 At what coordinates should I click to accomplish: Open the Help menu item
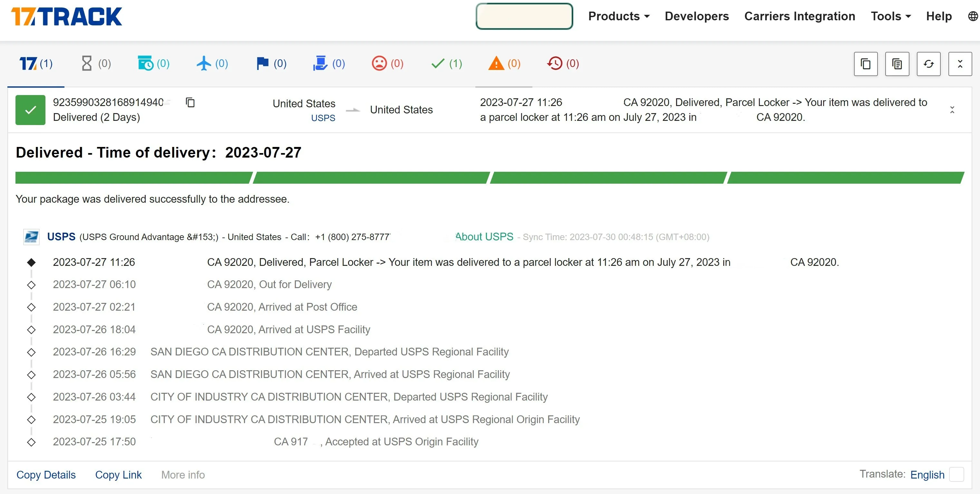point(939,16)
